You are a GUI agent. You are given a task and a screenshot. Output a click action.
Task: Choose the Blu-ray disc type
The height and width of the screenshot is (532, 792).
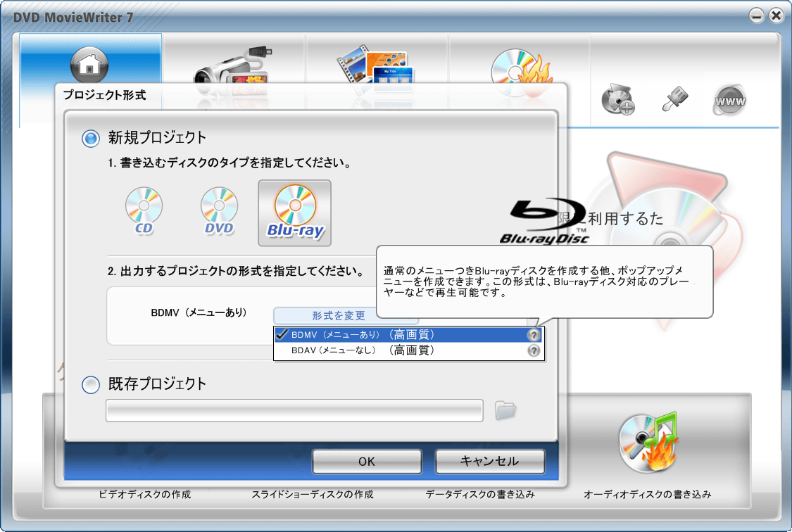click(295, 213)
